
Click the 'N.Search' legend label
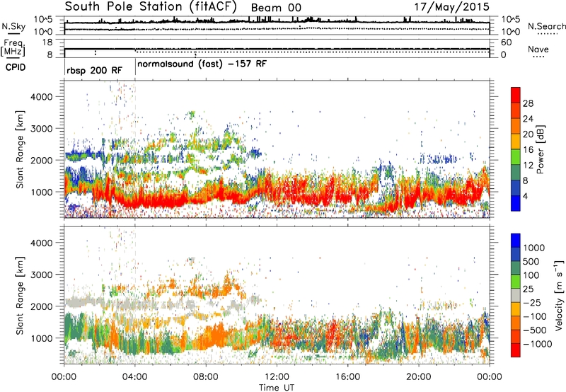[x=546, y=26]
